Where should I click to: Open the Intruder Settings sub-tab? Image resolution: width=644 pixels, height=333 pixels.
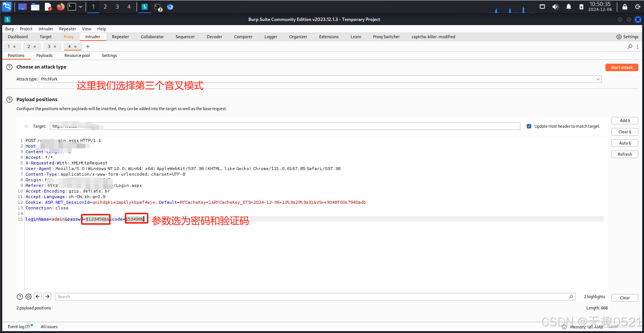pyautogui.click(x=109, y=55)
